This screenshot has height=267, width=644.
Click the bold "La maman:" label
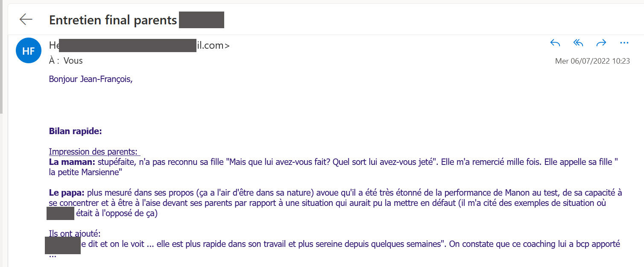point(72,162)
